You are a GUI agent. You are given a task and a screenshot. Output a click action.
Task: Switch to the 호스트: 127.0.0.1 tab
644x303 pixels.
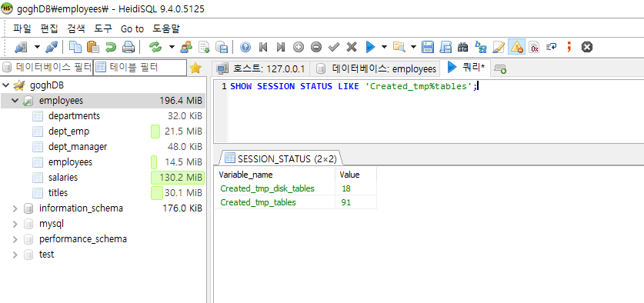pos(261,68)
